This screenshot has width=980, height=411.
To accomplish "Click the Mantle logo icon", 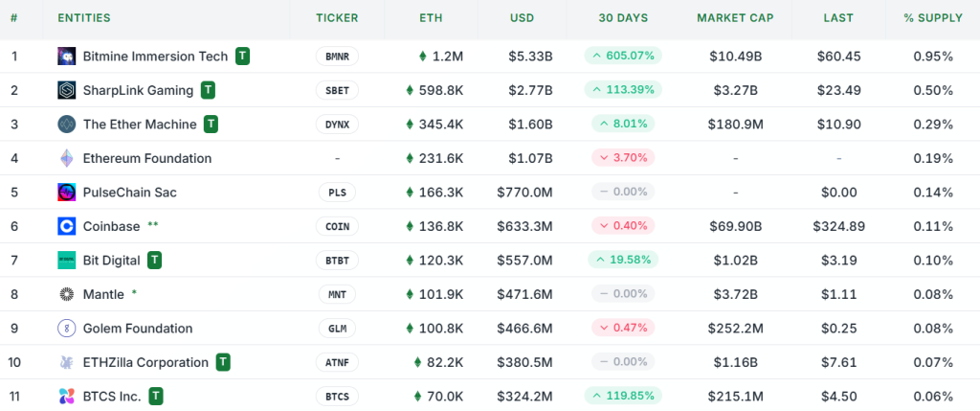I will tap(66, 294).
